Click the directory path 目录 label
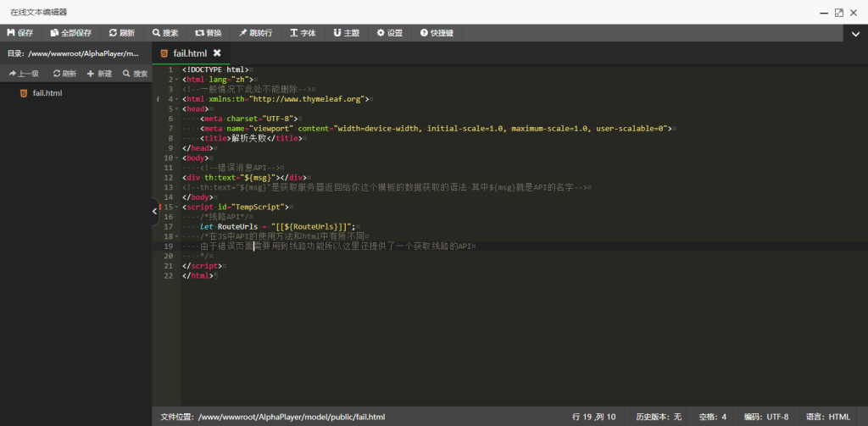Viewport: 868px width, 426px height. 72,53
